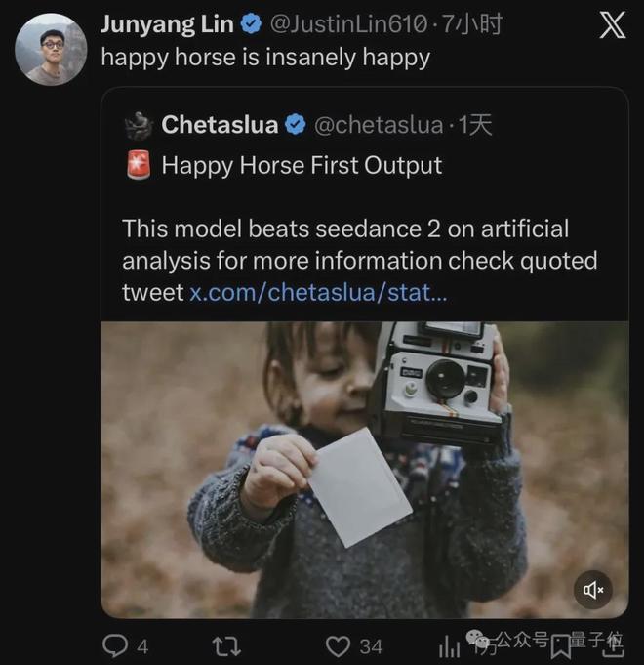Click the Junyang Lin display name
The width and height of the screenshot is (644, 665).
167,24
